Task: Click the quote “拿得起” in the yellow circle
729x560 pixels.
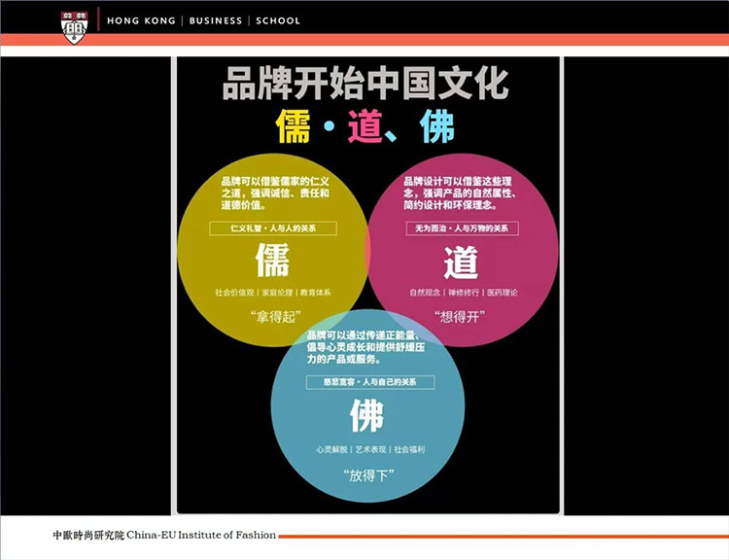Action: (273, 317)
